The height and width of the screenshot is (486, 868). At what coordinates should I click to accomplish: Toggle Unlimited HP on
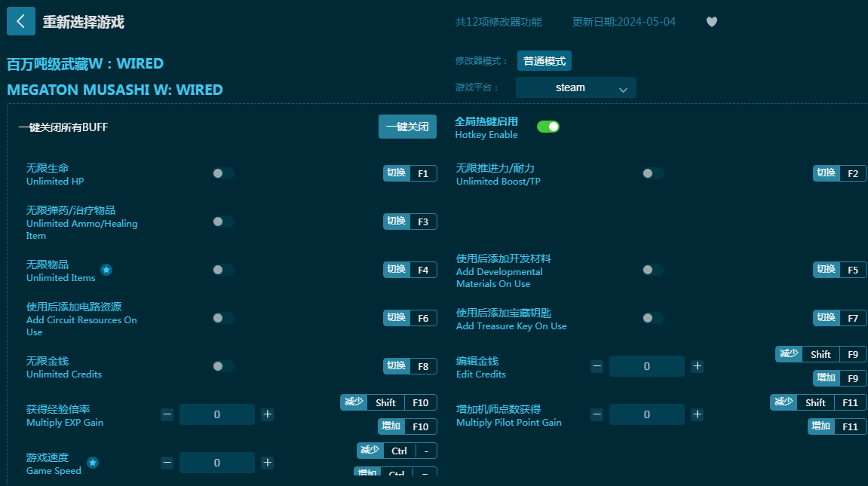(x=223, y=173)
